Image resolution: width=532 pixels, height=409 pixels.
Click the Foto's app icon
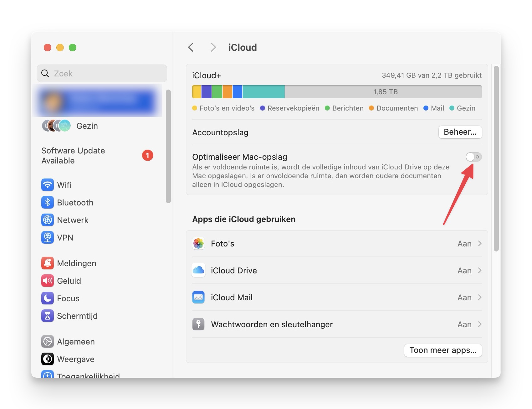198,243
